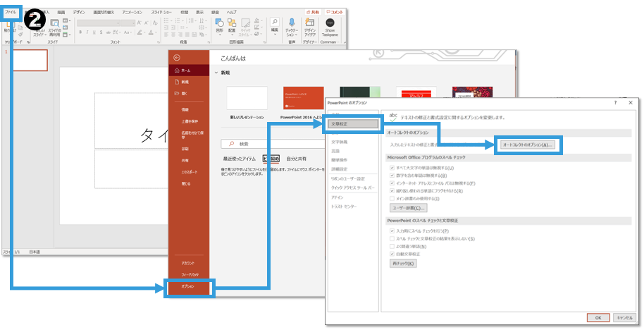Toggle 自動文章校正 checkbox
The width and height of the screenshot is (644, 330).
click(x=392, y=253)
